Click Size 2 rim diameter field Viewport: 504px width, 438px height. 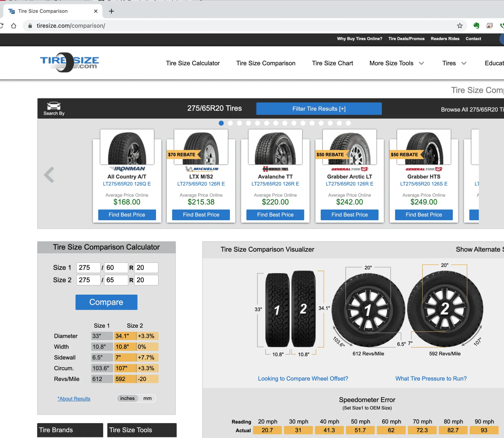[x=146, y=280]
